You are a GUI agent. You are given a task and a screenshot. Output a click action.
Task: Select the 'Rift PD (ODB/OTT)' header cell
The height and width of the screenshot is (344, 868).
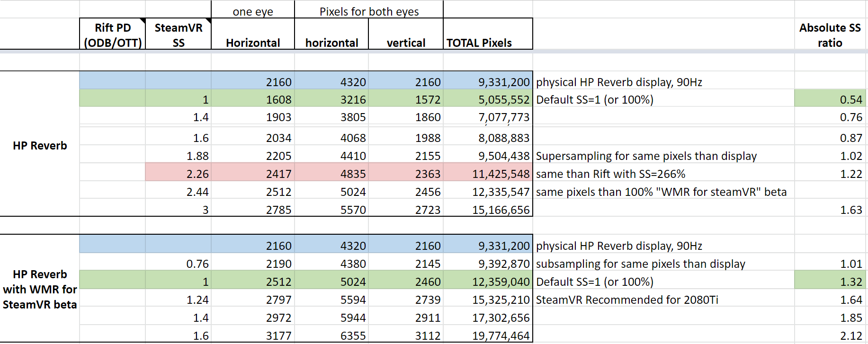point(112,34)
